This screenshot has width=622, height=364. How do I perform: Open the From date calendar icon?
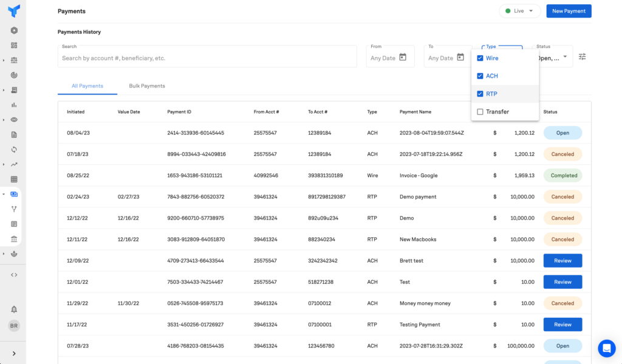tap(403, 57)
